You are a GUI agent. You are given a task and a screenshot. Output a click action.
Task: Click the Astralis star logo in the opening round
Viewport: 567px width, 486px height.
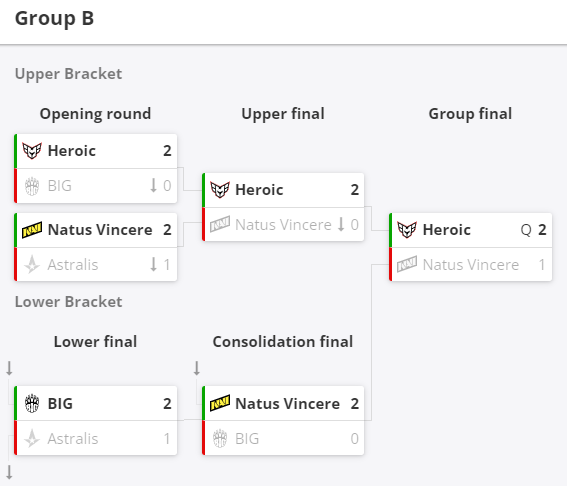coord(32,264)
